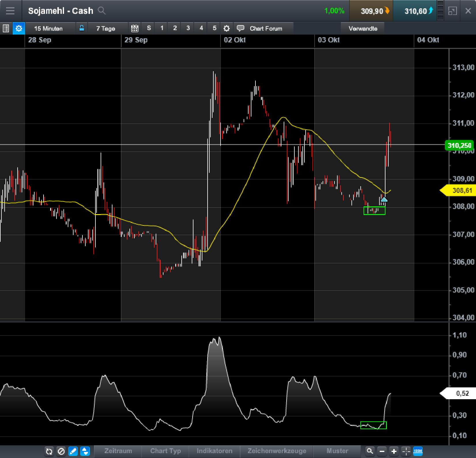Open the 7 Tage range selector

coord(106,28)
